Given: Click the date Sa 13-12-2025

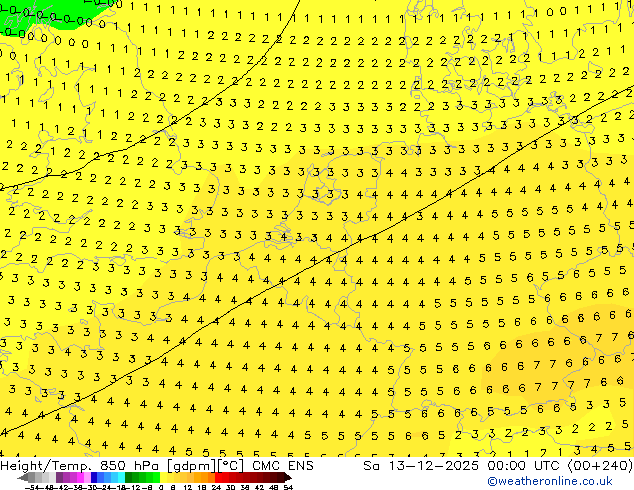Looking at the screenshot, I should pyautogui.click(x=423, y=466).
